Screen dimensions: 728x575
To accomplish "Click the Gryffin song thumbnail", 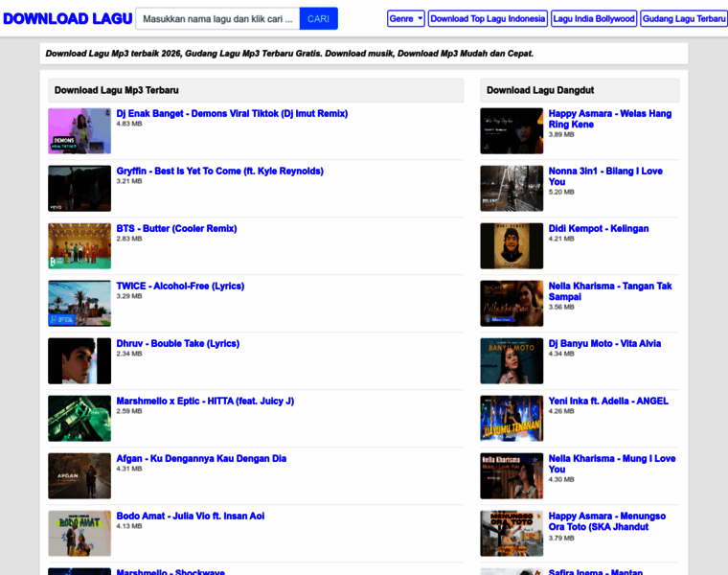I will 80,189.
